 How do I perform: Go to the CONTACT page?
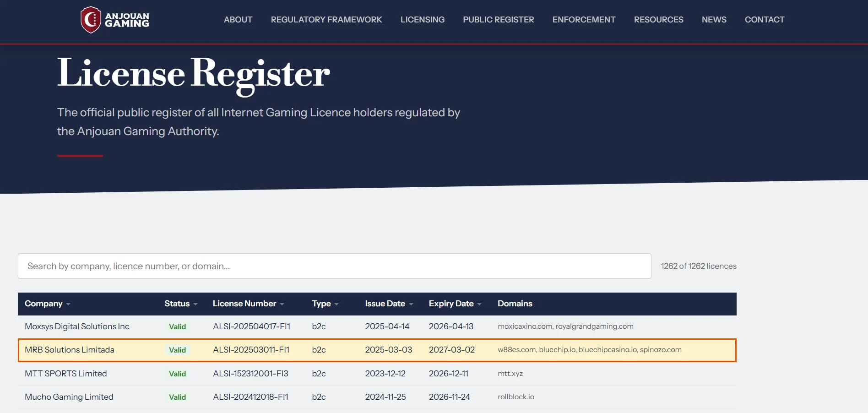click(x=765, y=20)
